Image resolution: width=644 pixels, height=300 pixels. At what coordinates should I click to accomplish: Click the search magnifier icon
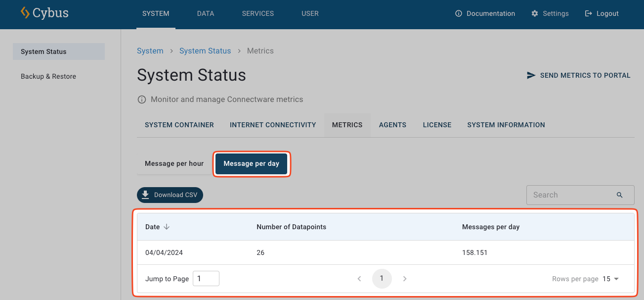pyautogui.click(x=619, y=195)
